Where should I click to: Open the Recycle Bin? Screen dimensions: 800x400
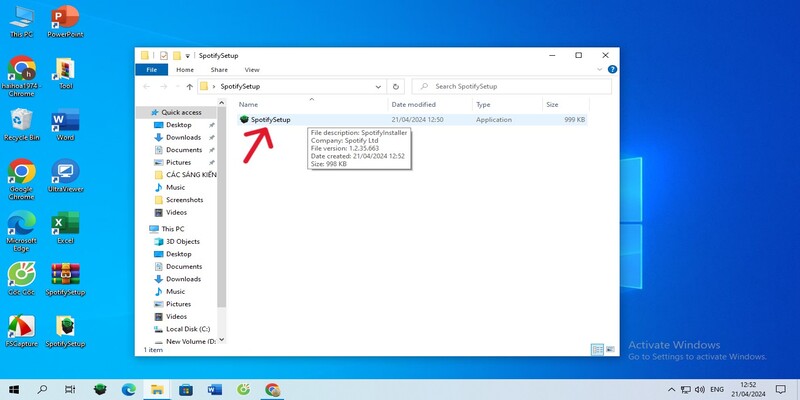pos(21,125)
